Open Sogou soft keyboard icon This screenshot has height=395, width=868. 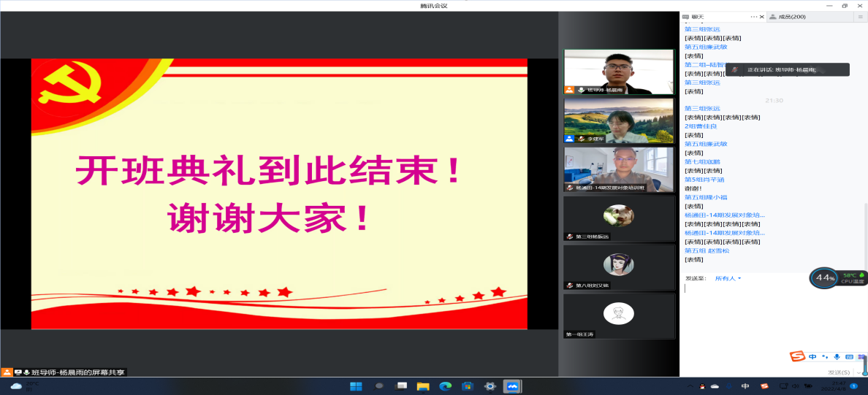848,356
